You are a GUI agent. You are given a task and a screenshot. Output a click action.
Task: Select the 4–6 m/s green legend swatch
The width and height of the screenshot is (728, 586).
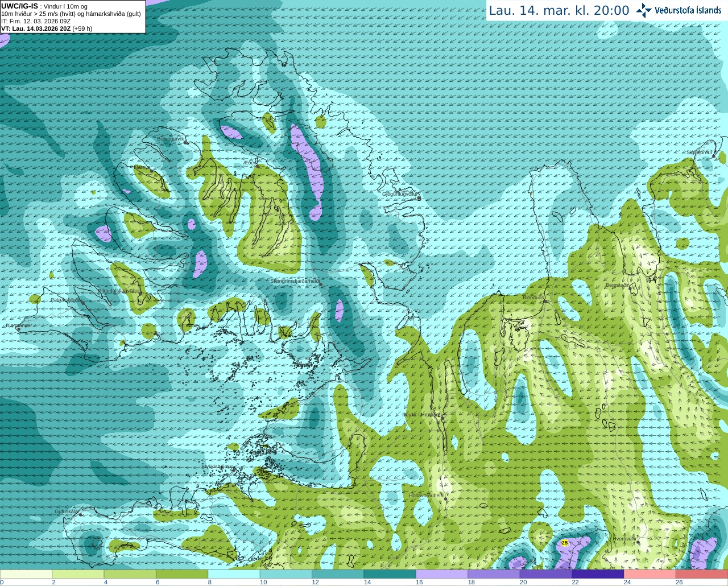click(130, 575)
